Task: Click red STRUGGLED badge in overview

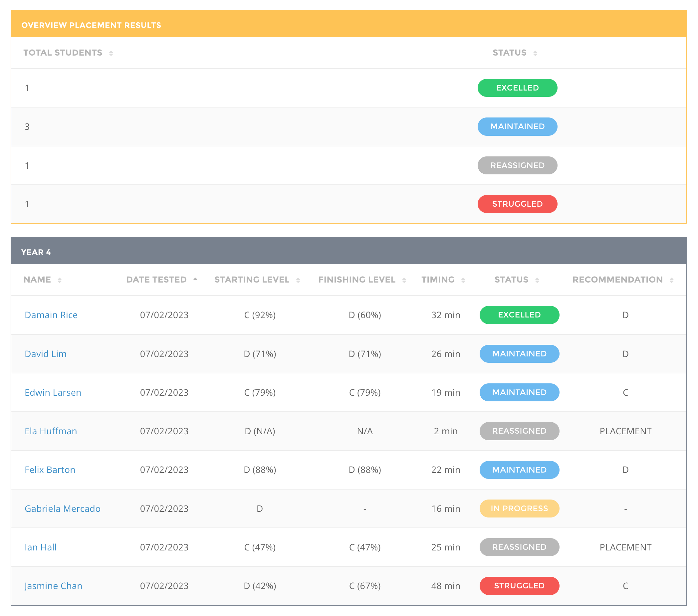Action: [517, 204]
